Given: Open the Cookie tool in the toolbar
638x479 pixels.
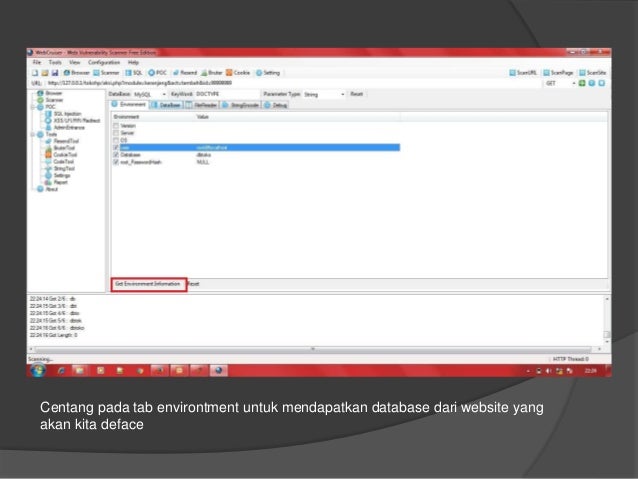Looking at the screenshot, I should (238, 73).
